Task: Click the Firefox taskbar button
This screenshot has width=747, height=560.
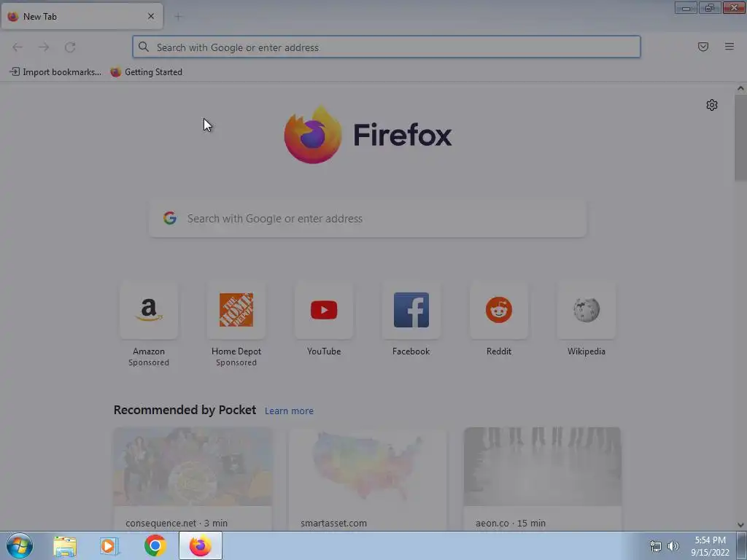Action: pyautogui.click(x=201, y=545)
